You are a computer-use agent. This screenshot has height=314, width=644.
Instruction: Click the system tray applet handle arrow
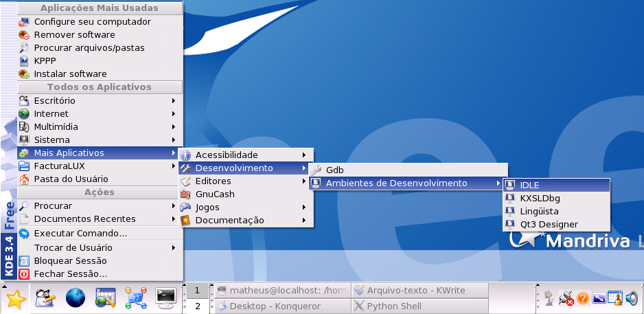[x=538, y=287]
